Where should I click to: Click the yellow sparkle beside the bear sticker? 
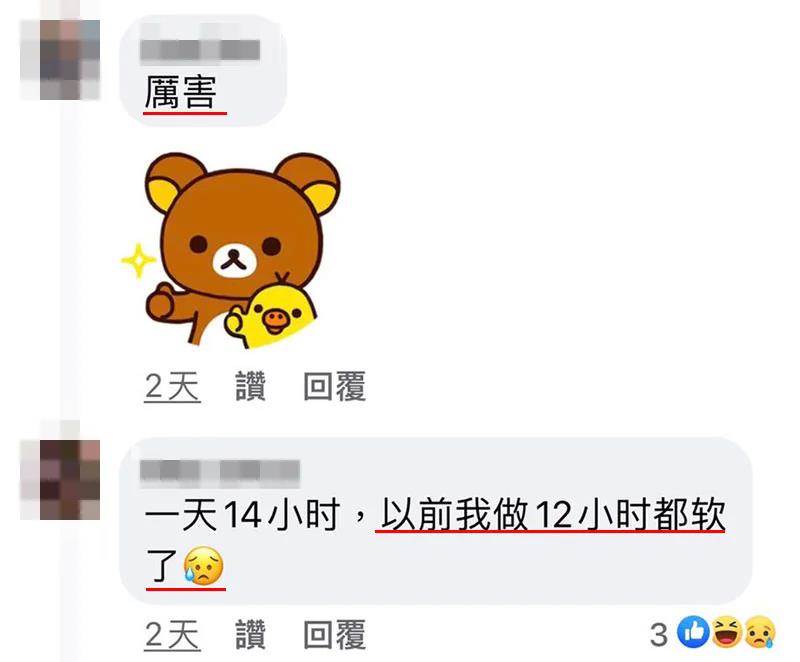tap(138, 261)
